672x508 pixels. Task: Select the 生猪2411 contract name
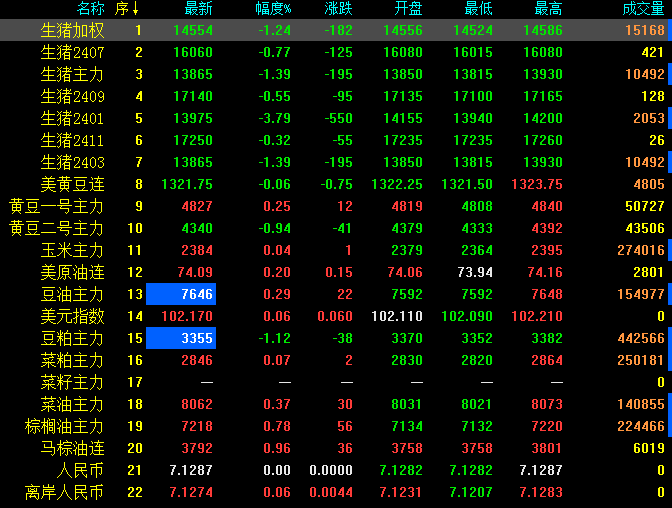pos(72,140)
